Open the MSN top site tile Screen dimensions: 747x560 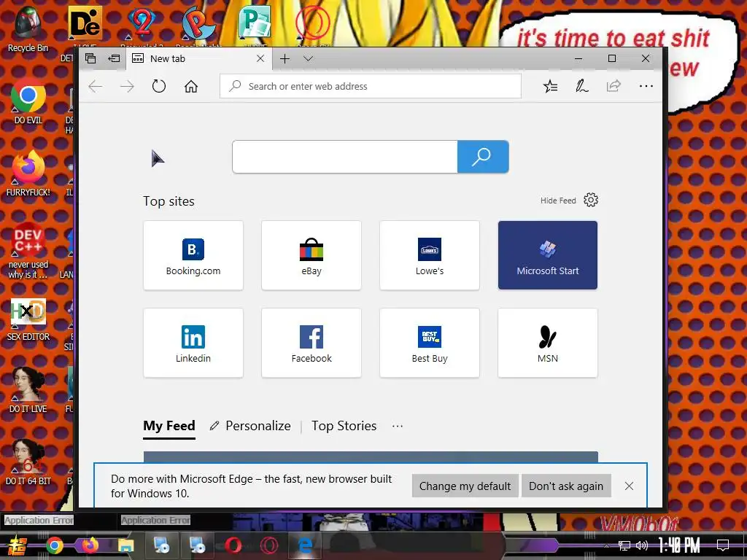click(x=548, y=343)
